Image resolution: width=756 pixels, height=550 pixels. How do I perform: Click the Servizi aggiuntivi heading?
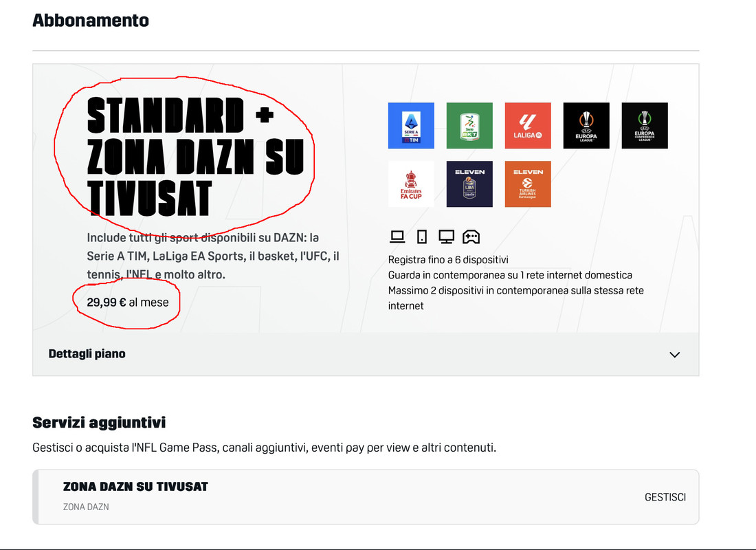point(99,423)
